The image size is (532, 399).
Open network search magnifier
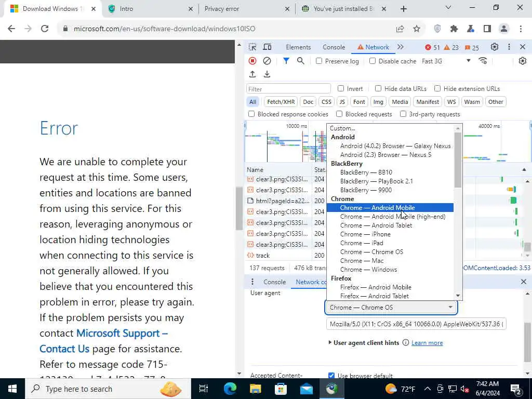(x=300, y=61)
